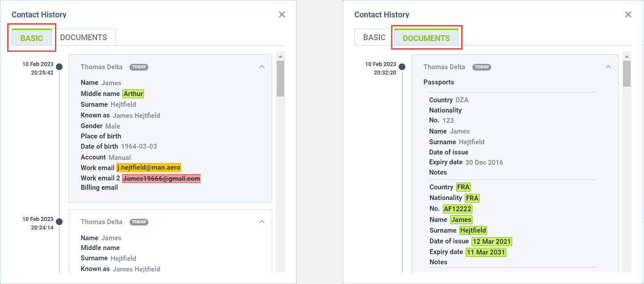The height and width of the screenshot is (284, 644).
Task: Click scroll-up arrow in left panel scrollbar
Action: click(280, 57)
